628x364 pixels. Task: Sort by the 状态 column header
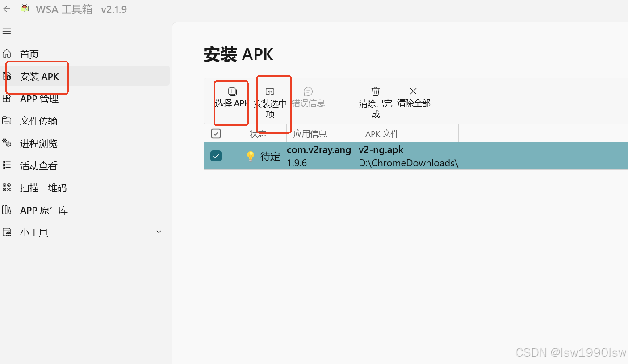(x=258, y=134)
